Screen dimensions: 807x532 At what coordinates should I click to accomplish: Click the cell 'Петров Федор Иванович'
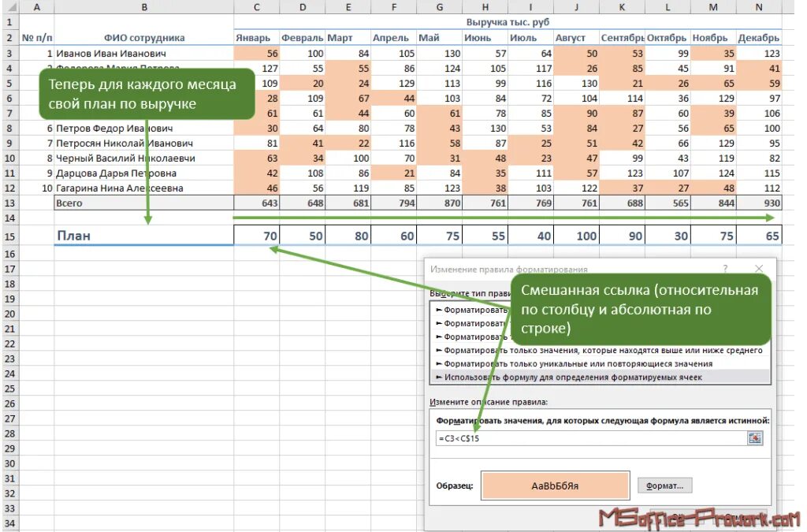pyautogui.click(x=144, y=128)
